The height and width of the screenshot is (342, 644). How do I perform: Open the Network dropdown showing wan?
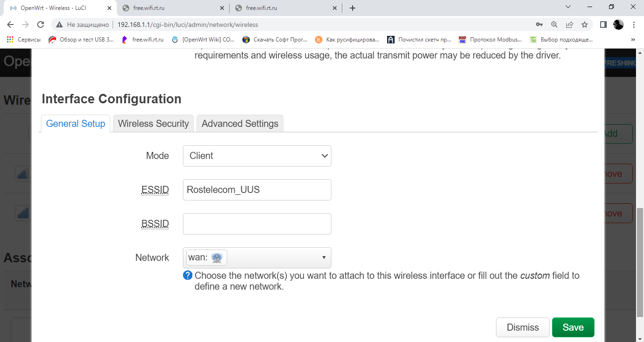[x=257, y=258]
